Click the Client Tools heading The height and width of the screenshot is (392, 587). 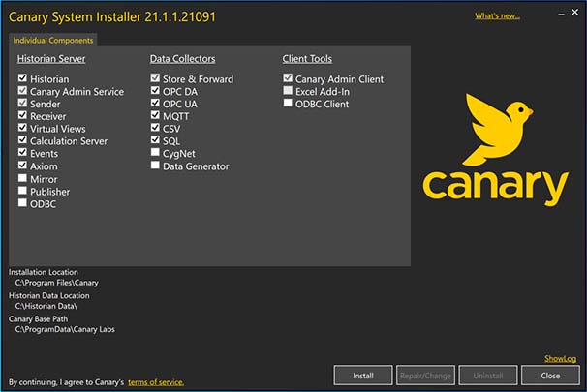click(x=307, y=59)
